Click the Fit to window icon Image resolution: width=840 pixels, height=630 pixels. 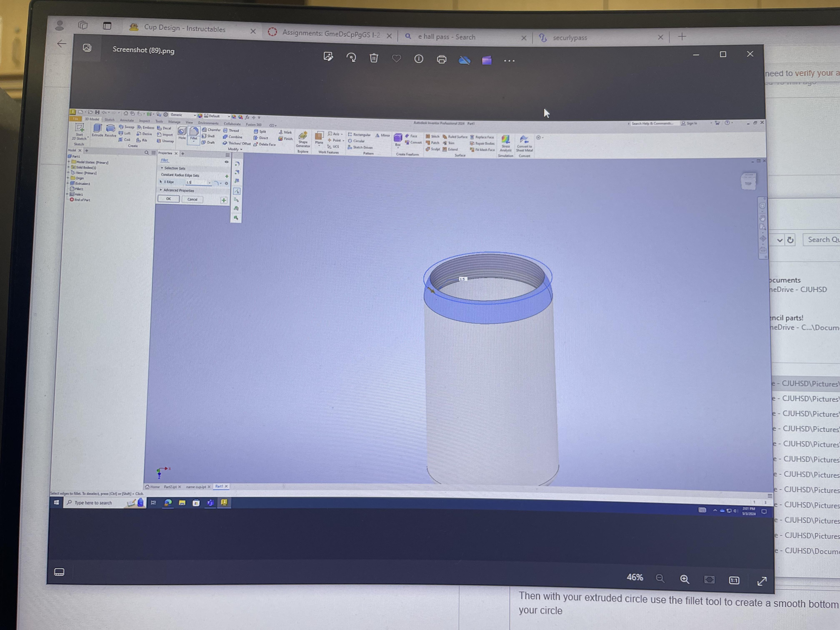pyautogui.click(x=709, y=580)
